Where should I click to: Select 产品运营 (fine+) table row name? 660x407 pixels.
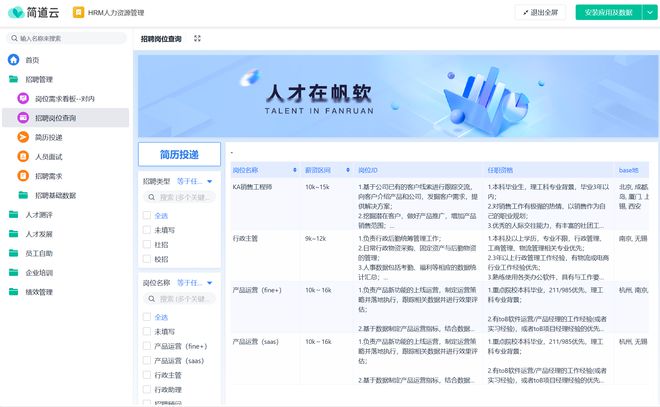pyautogui.click(x=256, y=290)
